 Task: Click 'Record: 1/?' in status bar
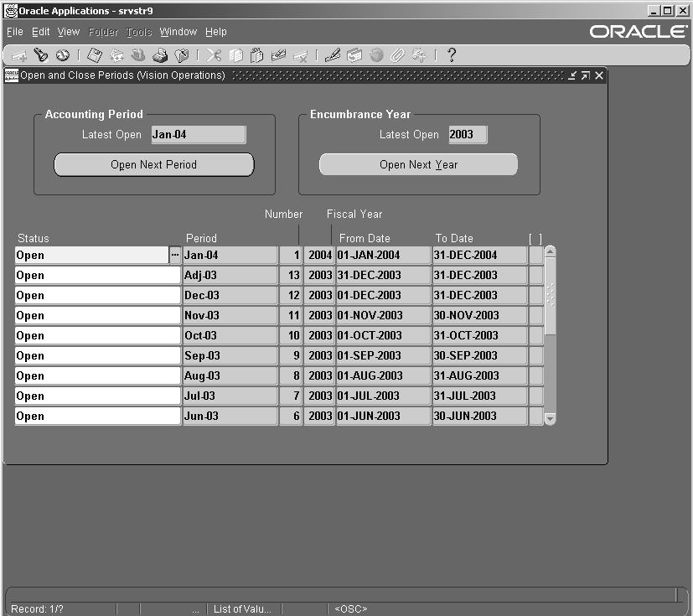click(37, 609)
